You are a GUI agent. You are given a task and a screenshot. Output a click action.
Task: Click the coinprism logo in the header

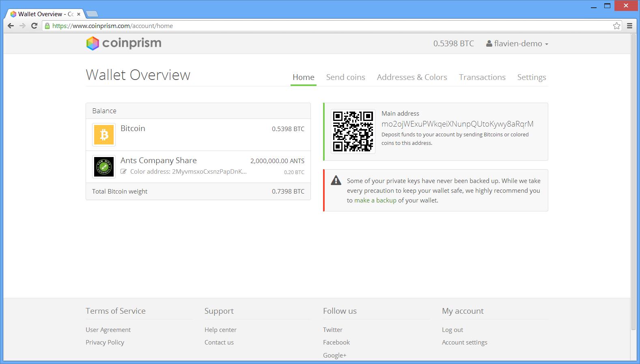[x=124, y=43]
